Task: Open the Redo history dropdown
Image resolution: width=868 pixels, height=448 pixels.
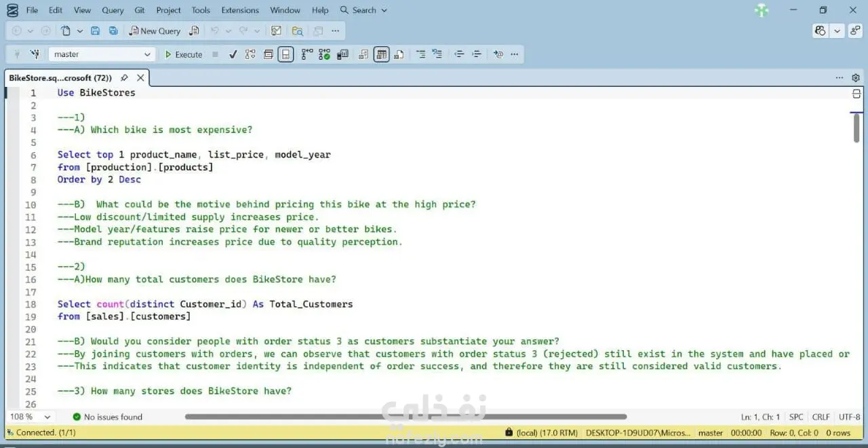Action: tap(257, 31)
